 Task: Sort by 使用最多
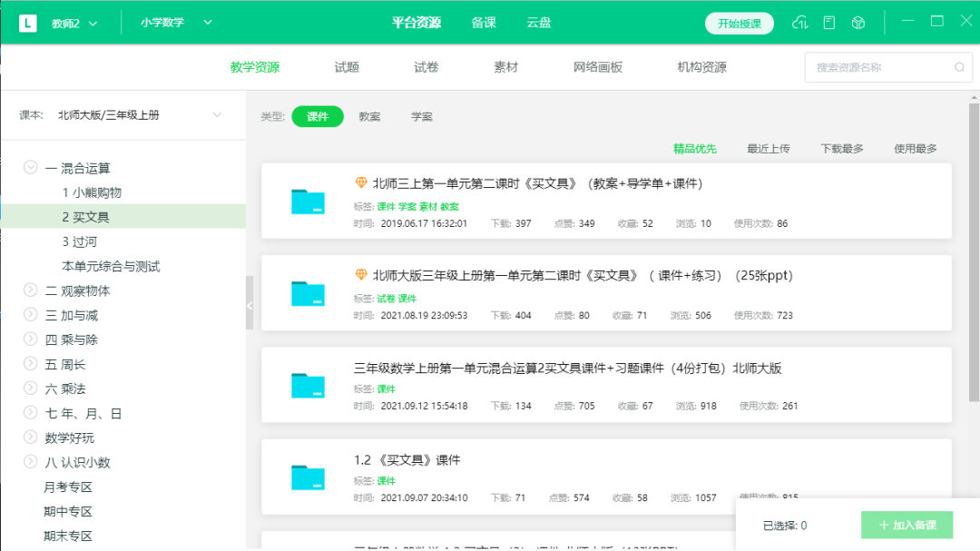[x=915, y=149]
